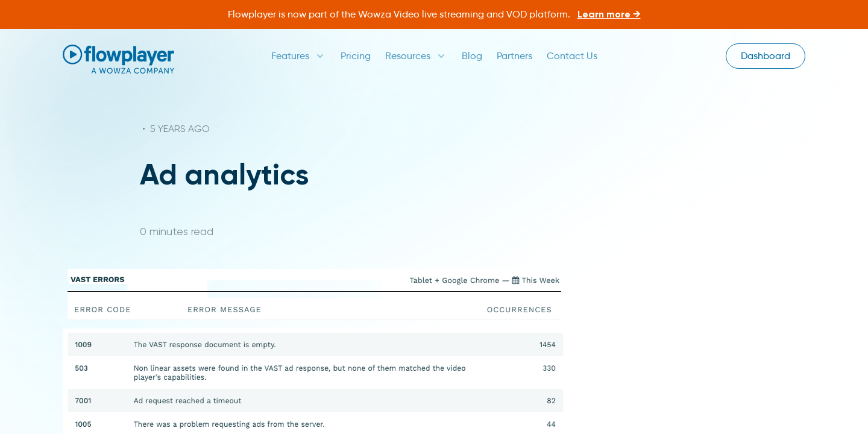Screen dimensions: 868x434
Task: Click the bullet icon before '5 years ago'
Action: point(143,128)
